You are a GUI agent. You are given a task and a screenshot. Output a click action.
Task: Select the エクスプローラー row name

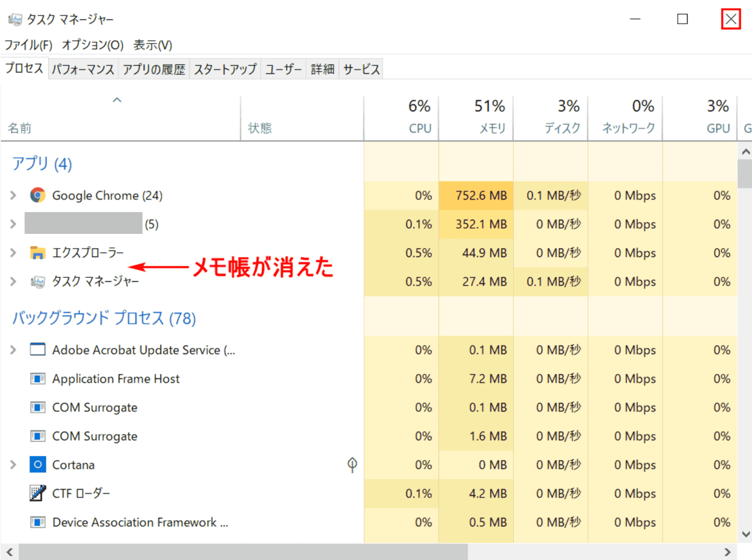pyautogui.click(x=88, y=253)
